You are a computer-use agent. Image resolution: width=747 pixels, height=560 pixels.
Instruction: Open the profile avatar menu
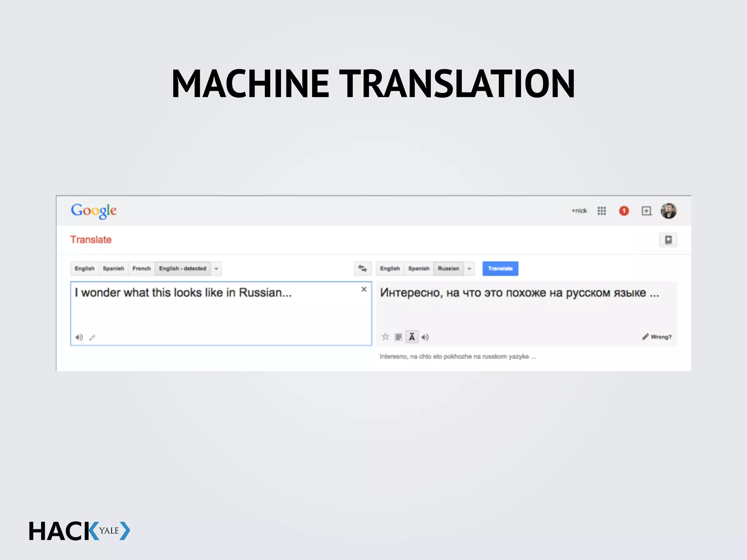[669, 211]
